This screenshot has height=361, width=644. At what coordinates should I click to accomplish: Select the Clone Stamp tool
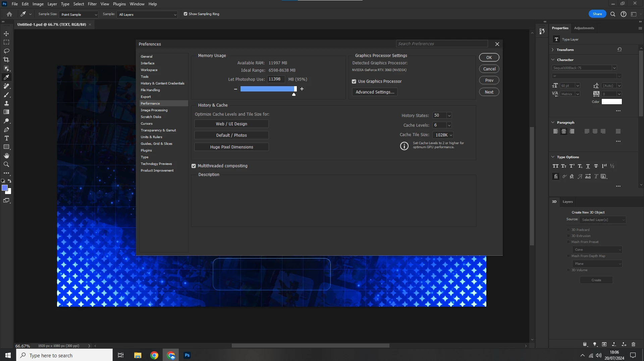[x=6, y=103]
